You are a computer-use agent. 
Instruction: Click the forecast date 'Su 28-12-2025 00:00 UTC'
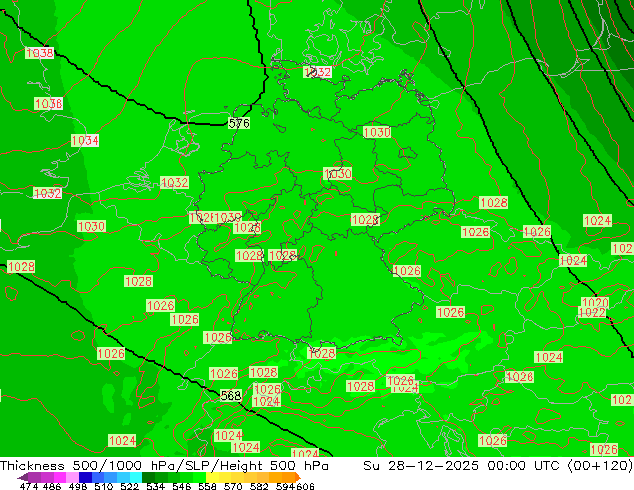pos(461,466)
